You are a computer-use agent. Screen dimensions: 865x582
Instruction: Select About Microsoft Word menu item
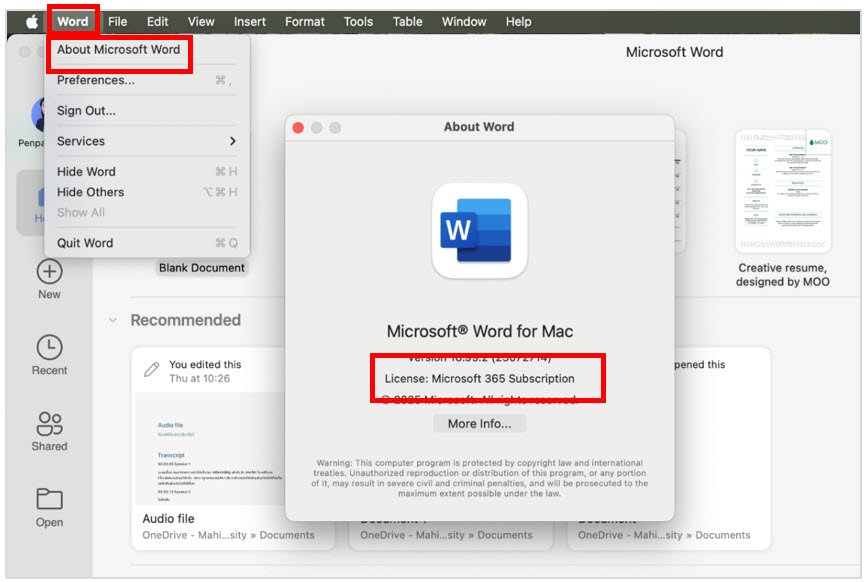click(118, 50)
